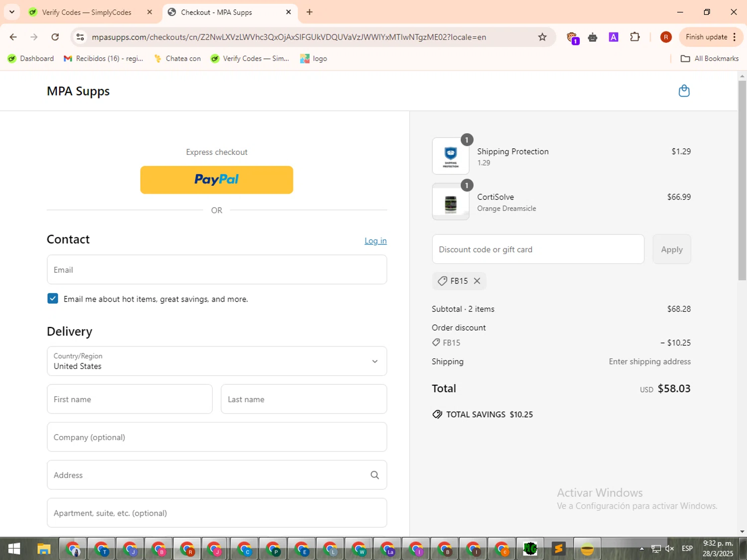Screen dimensions: 747x560
Task: Expand the Country/Region dropdown
Action: point(217,361)
